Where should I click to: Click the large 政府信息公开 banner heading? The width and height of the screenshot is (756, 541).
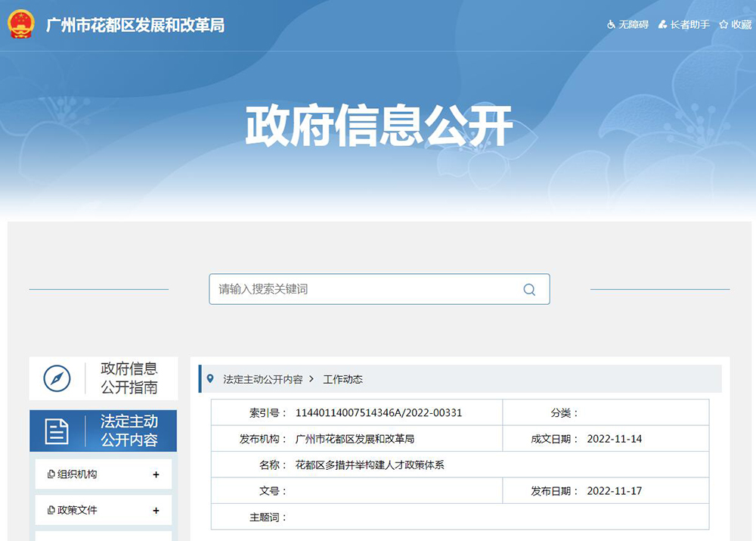[x=379, y=126]
